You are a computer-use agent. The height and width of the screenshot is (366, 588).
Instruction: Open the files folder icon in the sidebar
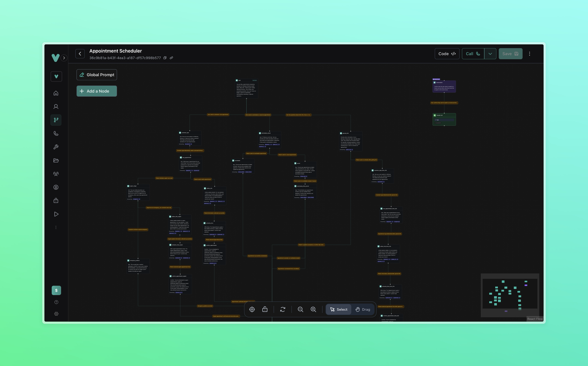pyautogui.click(x=56, y=160)
